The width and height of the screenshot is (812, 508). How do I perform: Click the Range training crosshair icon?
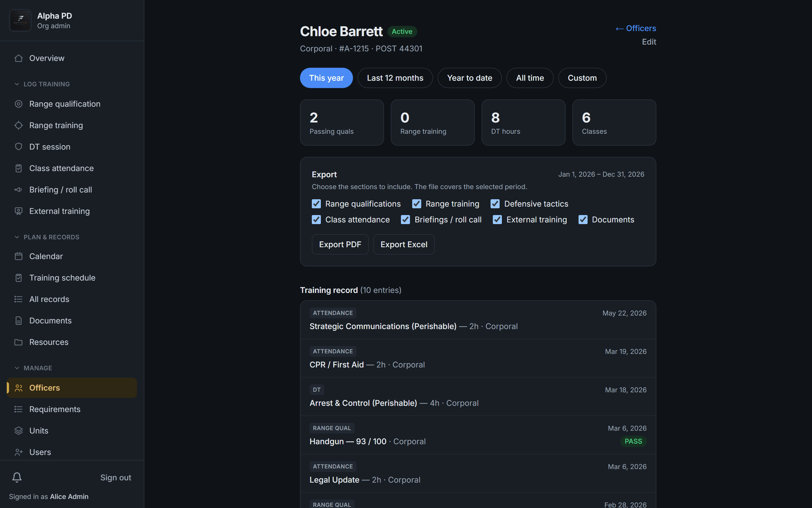click(x=18, y=125)
